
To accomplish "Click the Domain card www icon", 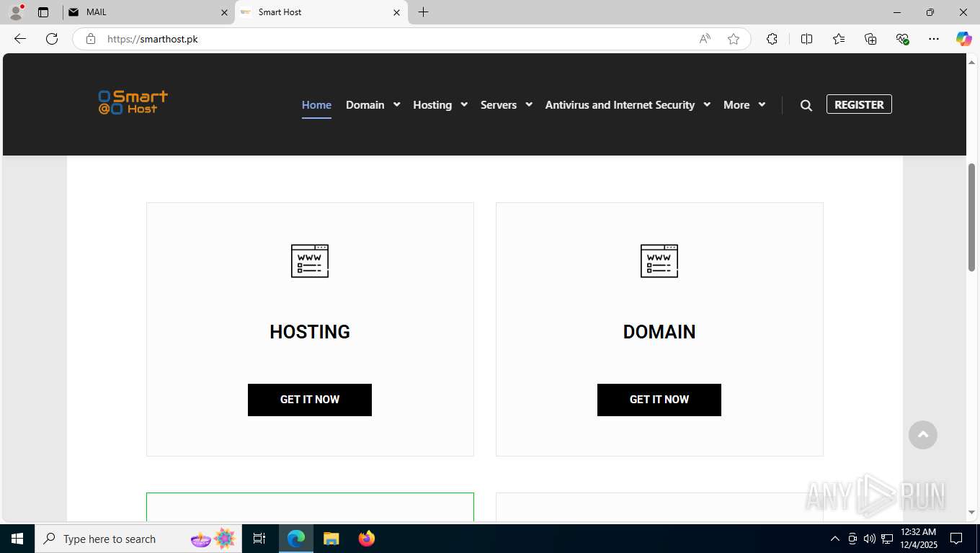I will (659, 261).
